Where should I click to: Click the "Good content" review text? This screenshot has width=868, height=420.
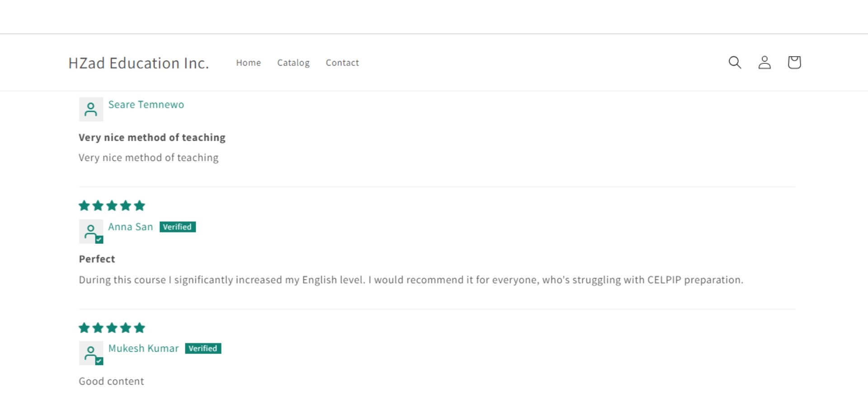pyautogui.click(x=111, y=381)
